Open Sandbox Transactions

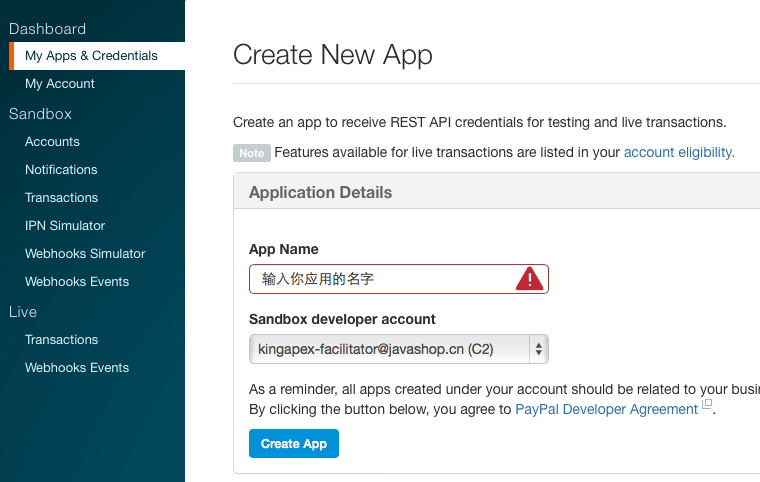(x=62, y=198)
